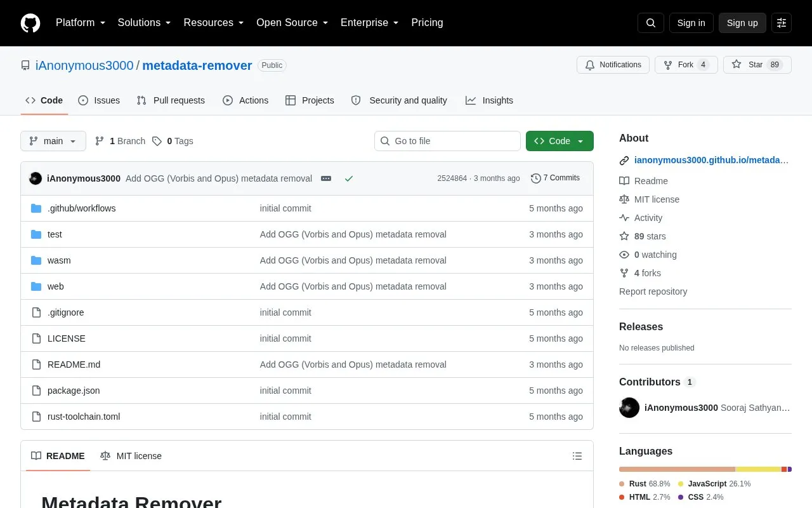This screenshot has width=812, height=508.
Task: View the 0 Tags link
Action: coord(173,141)
